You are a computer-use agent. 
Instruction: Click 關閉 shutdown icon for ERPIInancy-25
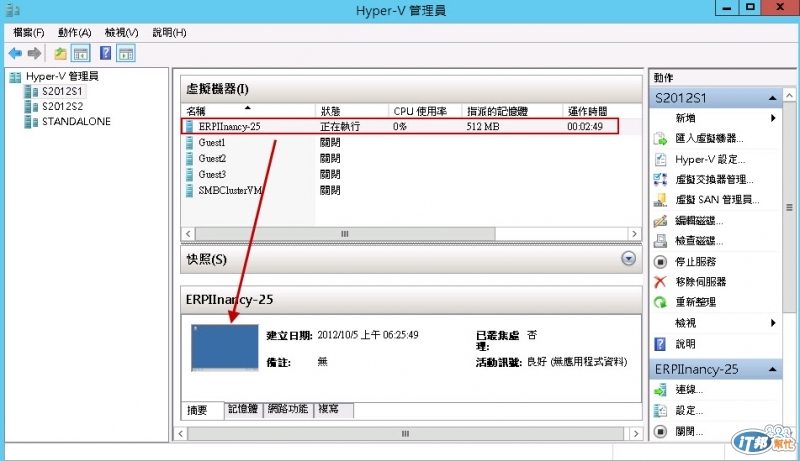click(x=660, y=431)
